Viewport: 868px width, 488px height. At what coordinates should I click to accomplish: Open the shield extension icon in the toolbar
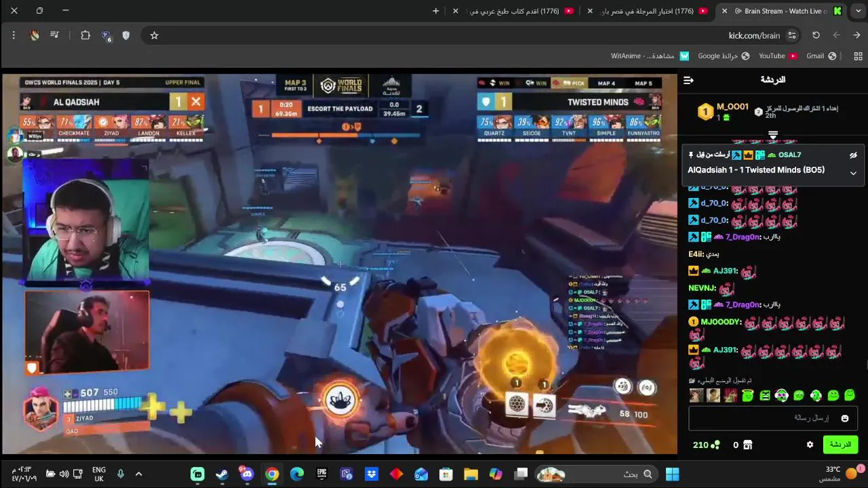coord(125,35)
